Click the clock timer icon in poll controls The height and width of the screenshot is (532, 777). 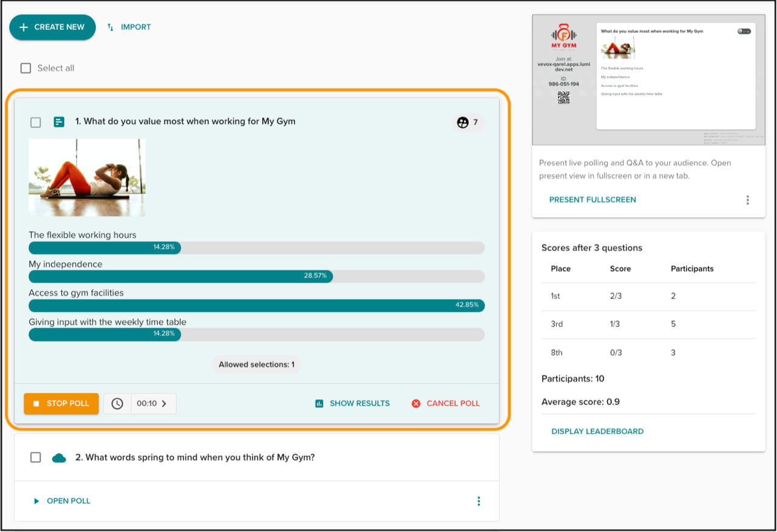pos(117,403)
